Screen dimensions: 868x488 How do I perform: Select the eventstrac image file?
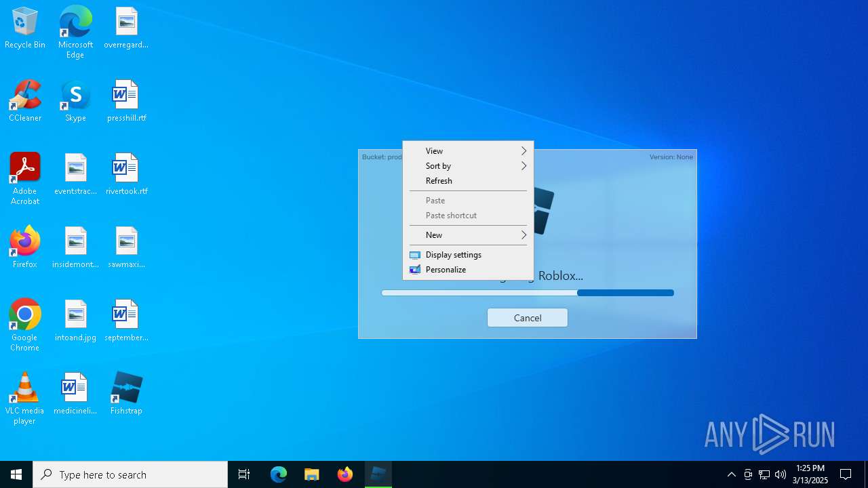point(75,175)
